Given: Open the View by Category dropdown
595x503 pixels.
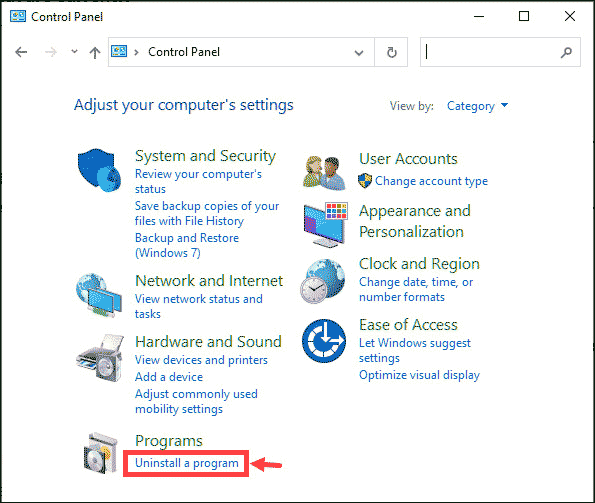Looking at the screenshot, I should 477,106.
